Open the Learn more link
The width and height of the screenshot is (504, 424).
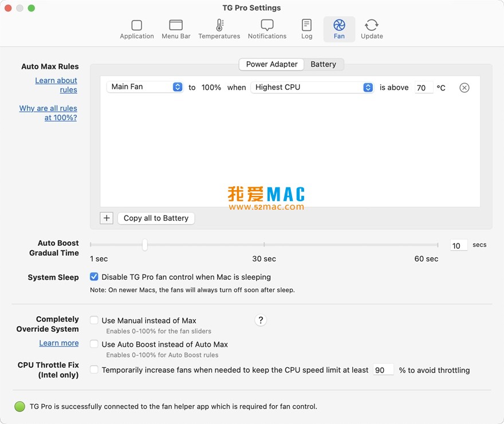[59, 343]
